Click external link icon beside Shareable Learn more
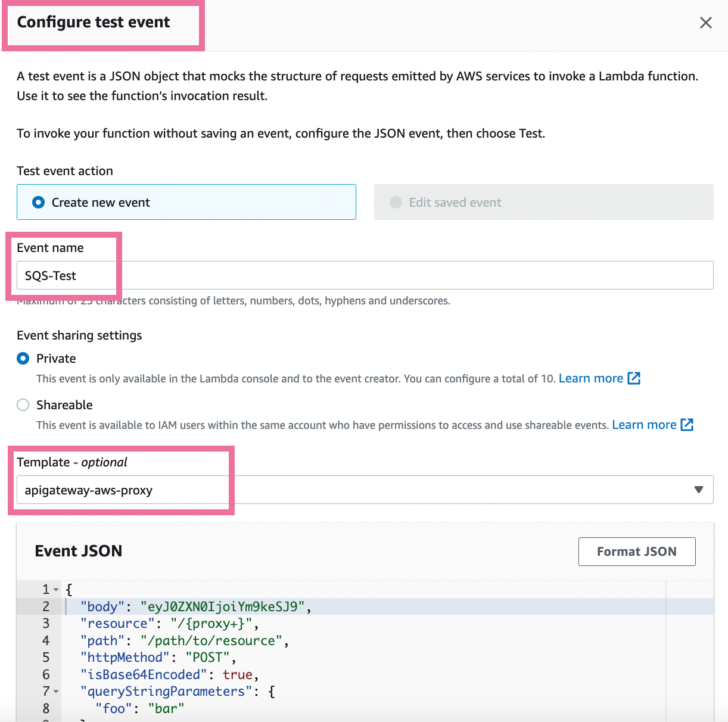 coord(687,425)
